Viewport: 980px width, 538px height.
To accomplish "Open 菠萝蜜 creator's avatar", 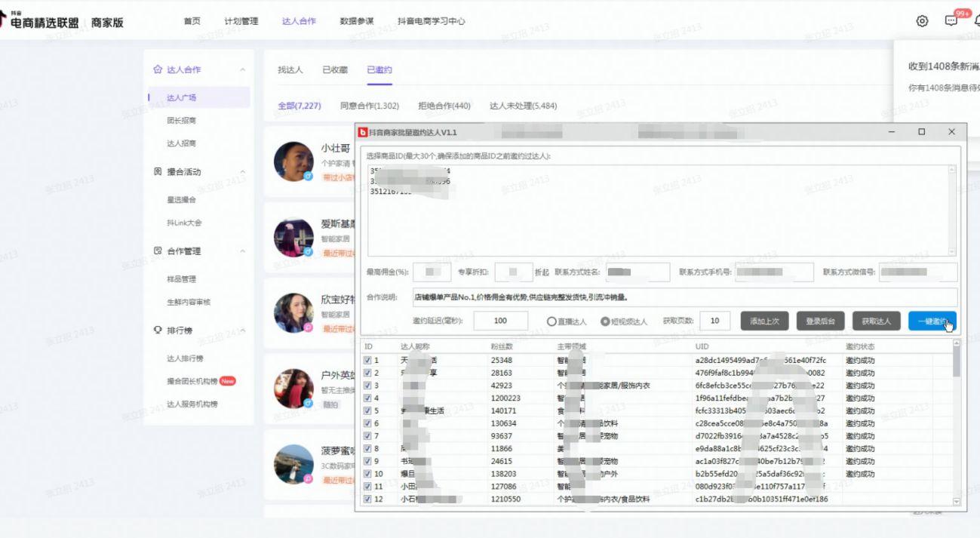I will click(293, 464).
